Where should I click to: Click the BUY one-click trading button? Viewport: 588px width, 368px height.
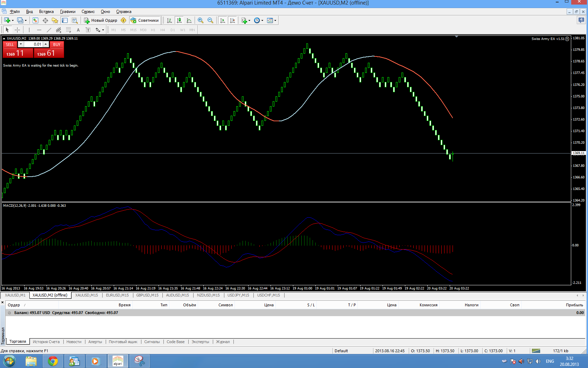57,45
